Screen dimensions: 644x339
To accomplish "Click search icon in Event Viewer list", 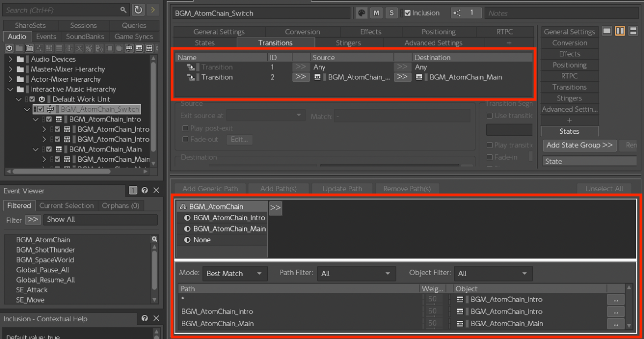I will pyautogui.click(x=155, y=240).
